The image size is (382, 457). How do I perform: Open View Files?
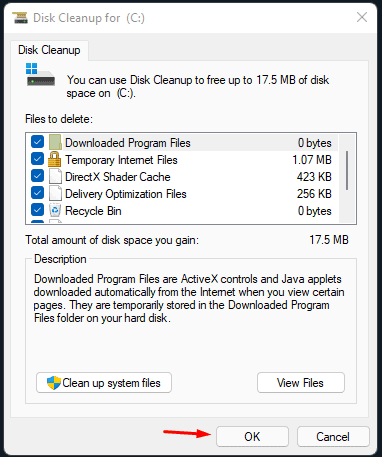point(300,383)
